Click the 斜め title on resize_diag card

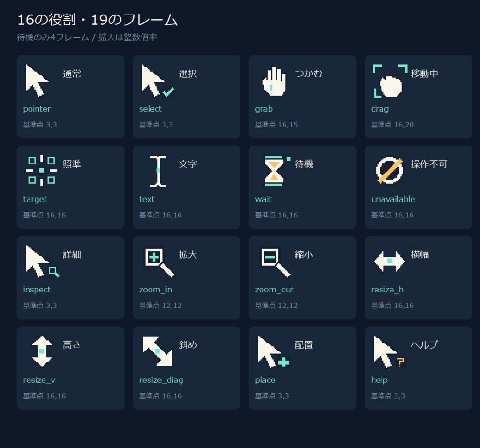[x=188, y=345]
